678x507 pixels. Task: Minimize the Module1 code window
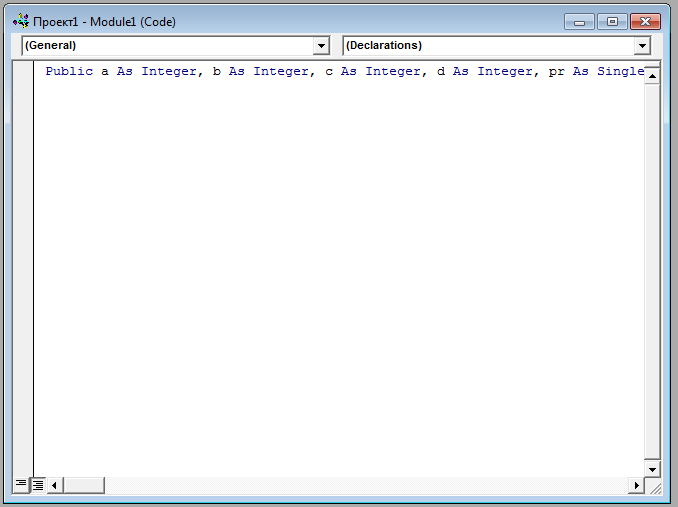pos(580,22)
